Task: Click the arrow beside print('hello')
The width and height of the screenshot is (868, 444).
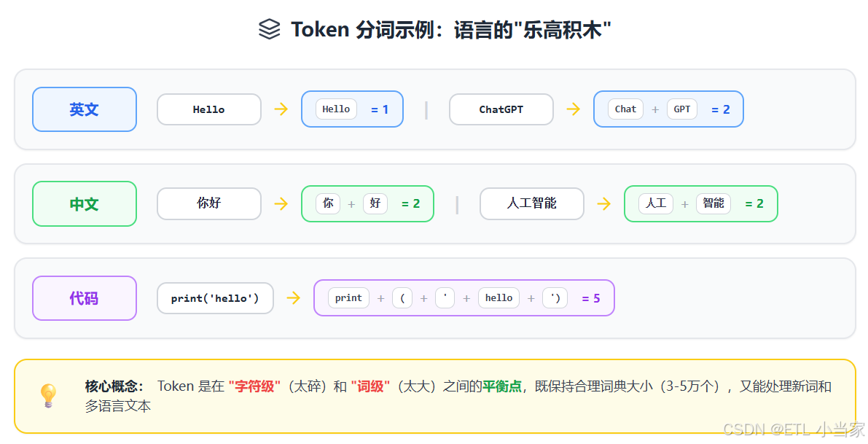Action: point(293,297)
